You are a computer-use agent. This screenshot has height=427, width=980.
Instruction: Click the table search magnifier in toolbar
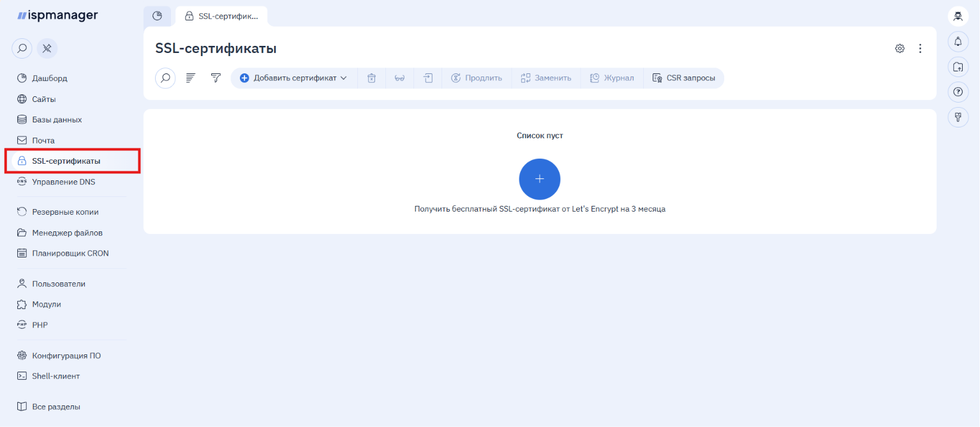[165, 78]
